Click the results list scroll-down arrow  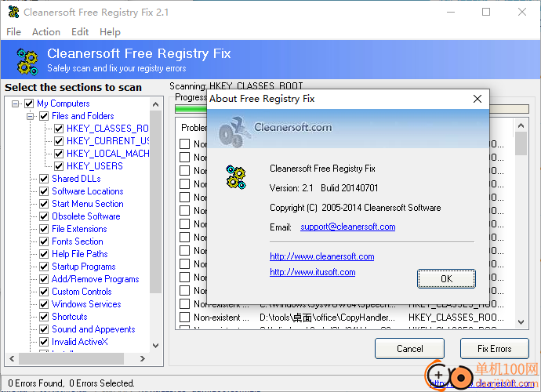521,322
